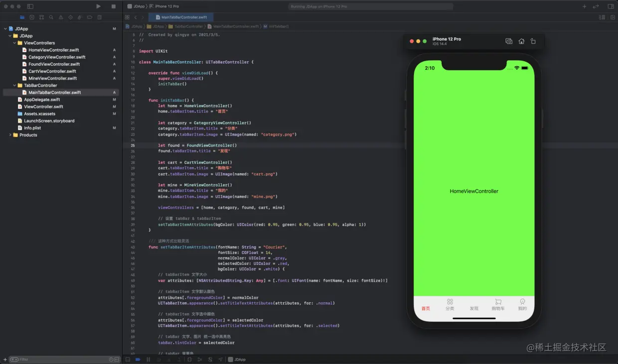Open Debug Memory Graph
The height and width of the screenshot is (364, 618).
pos(200,359)
